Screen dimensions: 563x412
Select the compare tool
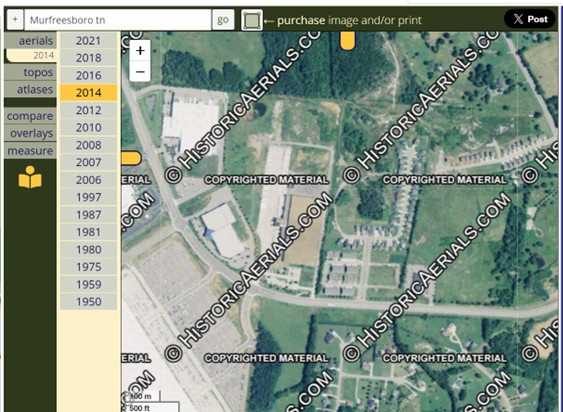click(x=31, y=116)
